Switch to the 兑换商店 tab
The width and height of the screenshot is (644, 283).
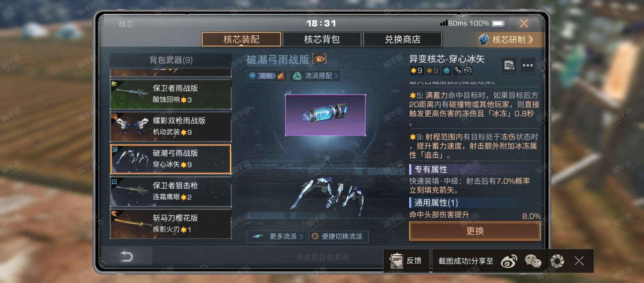tap(403, 40)
